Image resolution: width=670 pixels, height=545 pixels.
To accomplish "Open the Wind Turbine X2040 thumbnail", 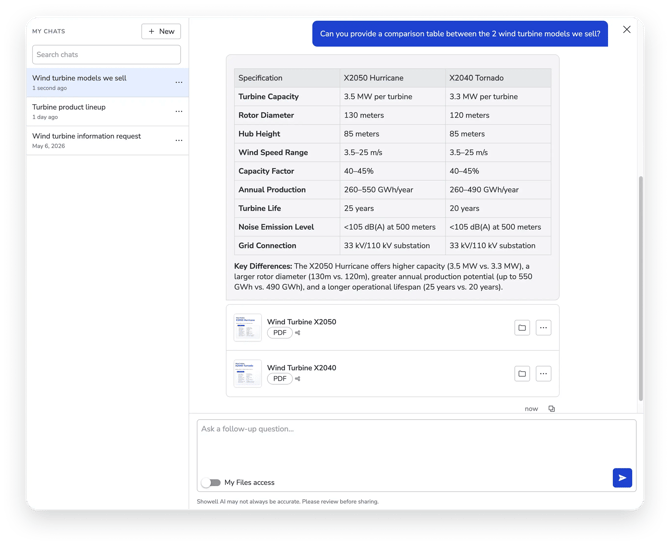I will [247, 374].
